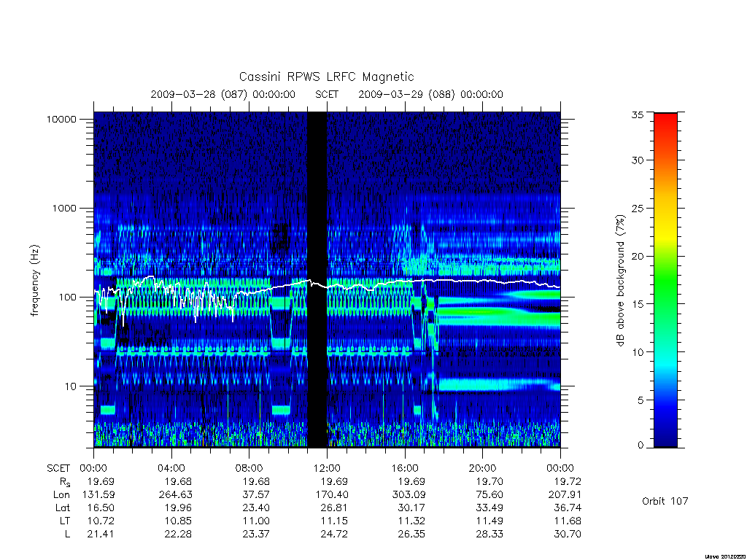Click the 'dB above background (7%)' colorbar label

pos(620,281)
